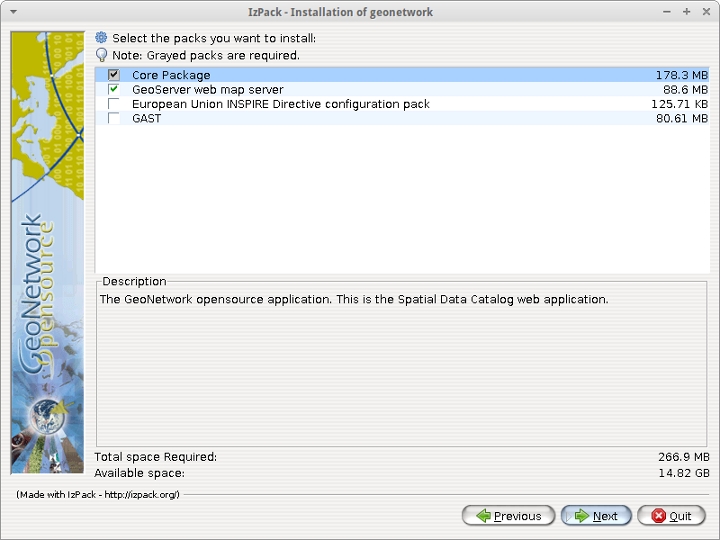Uncheck the GeoServer web map server checkbox
The width and height of the screenshot is (720, 540).
[114, 90]
